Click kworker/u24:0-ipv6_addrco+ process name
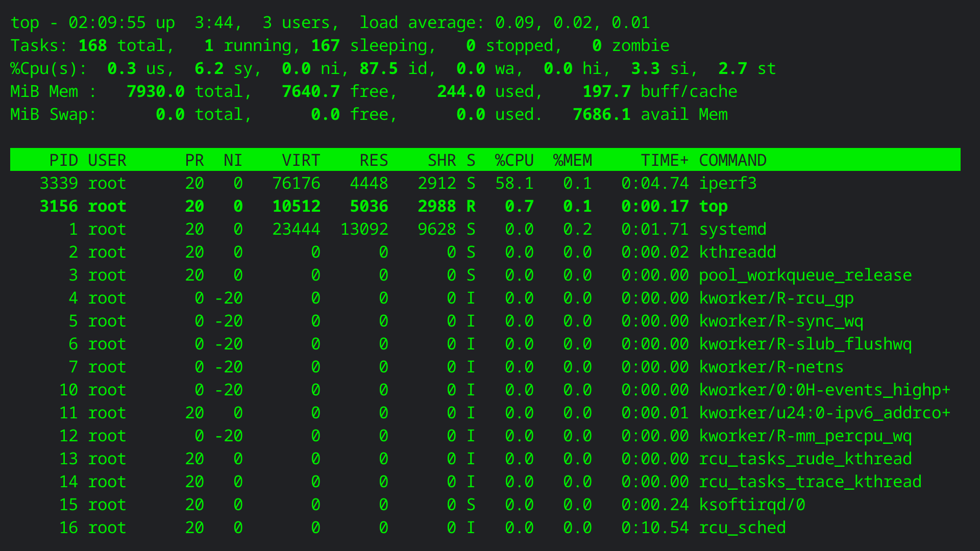This screenshot has height=551, width=980. pyautogui.click(x=825, y=413)
